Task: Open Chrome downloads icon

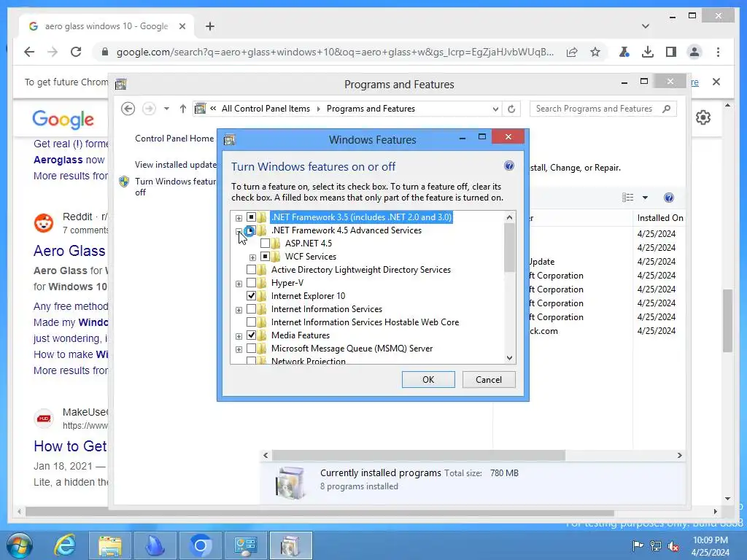Action: (648, 52)
